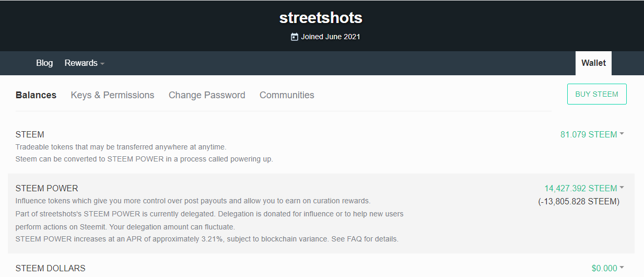Click the BUY STEEM button
Image resolution: width=644 pixels, height=277 pixels.
click(x=596, y=94)
